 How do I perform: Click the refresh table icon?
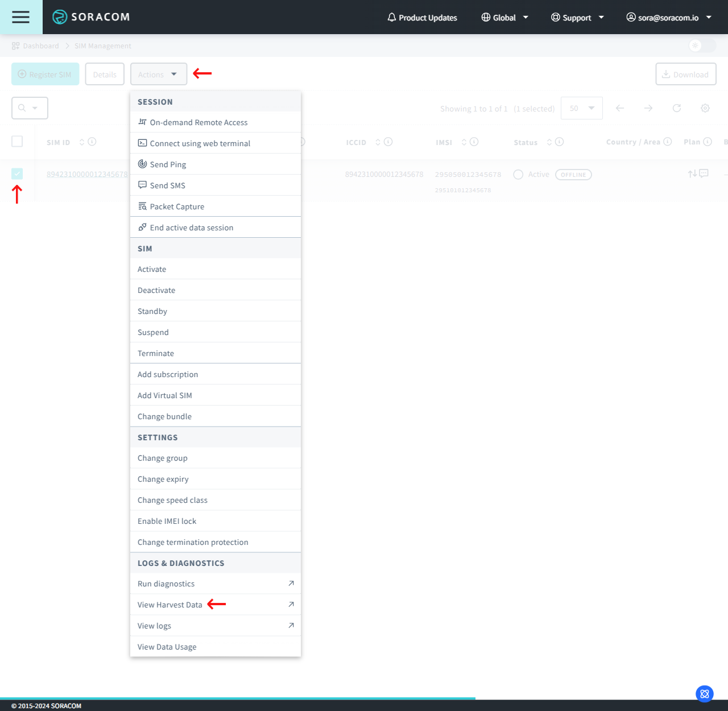click(676, 108)
